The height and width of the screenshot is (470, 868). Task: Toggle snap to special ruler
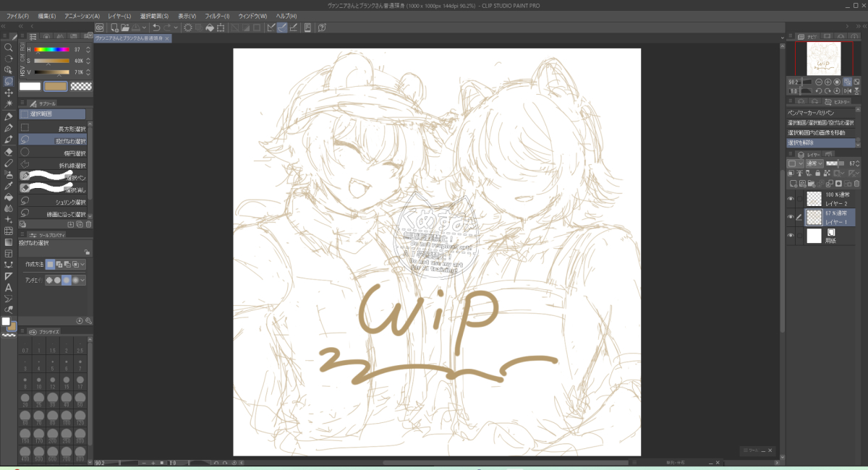click(x=282, y=27)
